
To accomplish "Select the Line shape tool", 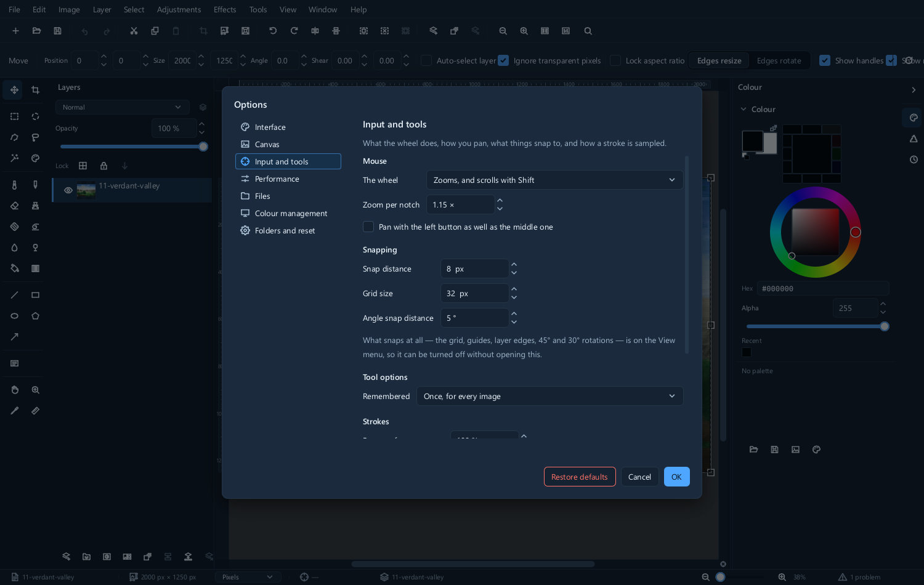I will (x=14, y=295).
